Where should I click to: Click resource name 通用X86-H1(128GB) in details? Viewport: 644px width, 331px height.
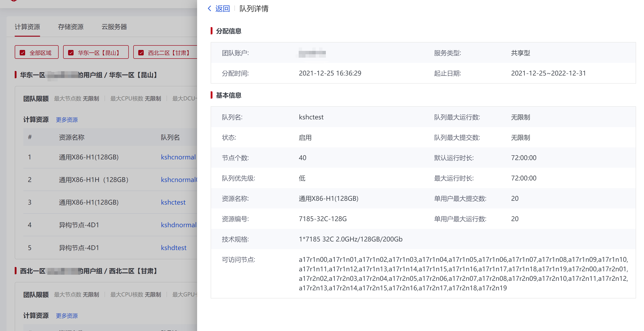(329, 199)
